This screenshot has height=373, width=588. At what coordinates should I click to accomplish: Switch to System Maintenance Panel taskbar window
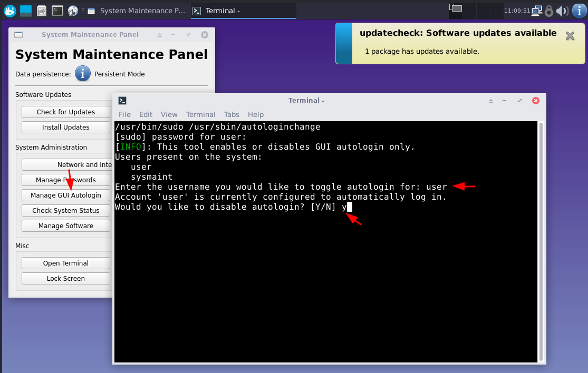pyautogui.click(x=136, y=11)
